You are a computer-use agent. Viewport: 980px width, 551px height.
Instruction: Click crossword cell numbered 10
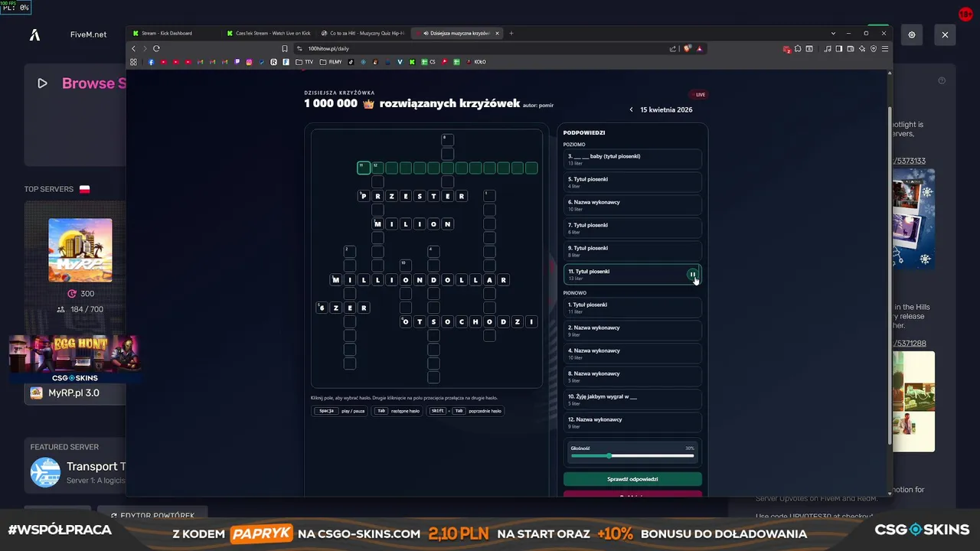coord(405,266)
